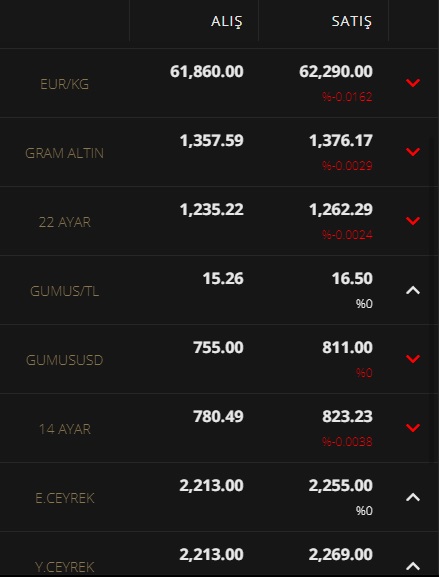Click the 14 AYAR change percentage -0.0038
The width and height of the screenshot is (439, 577).
click(x=347, y=442)
